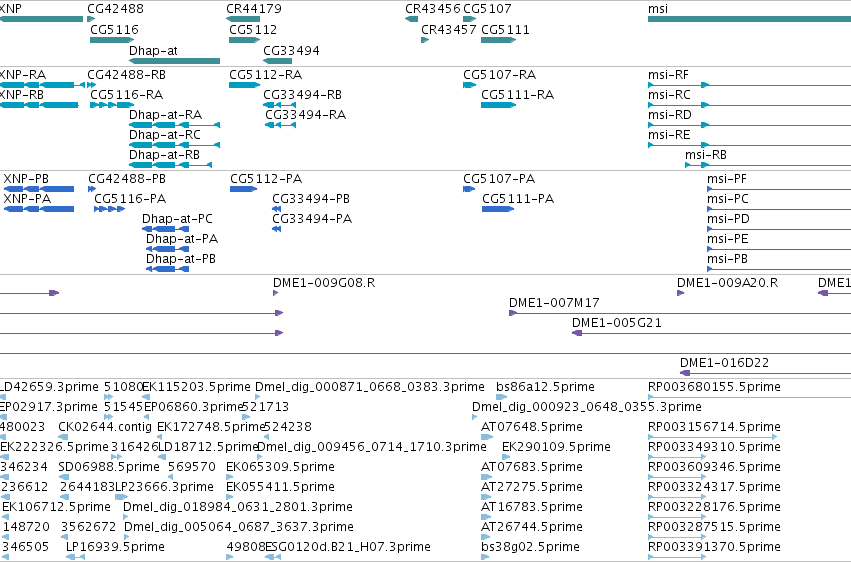Viewport: 851px width, 562px height.
Task: Open EST LP16939.5prime
Action: [x=115, y=546]
